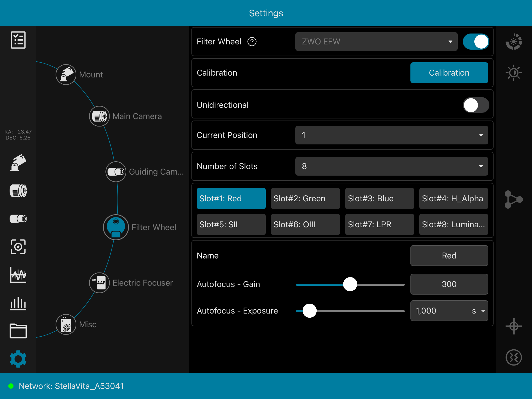
Task: Click the green network status dot
Action: (11, 386)
